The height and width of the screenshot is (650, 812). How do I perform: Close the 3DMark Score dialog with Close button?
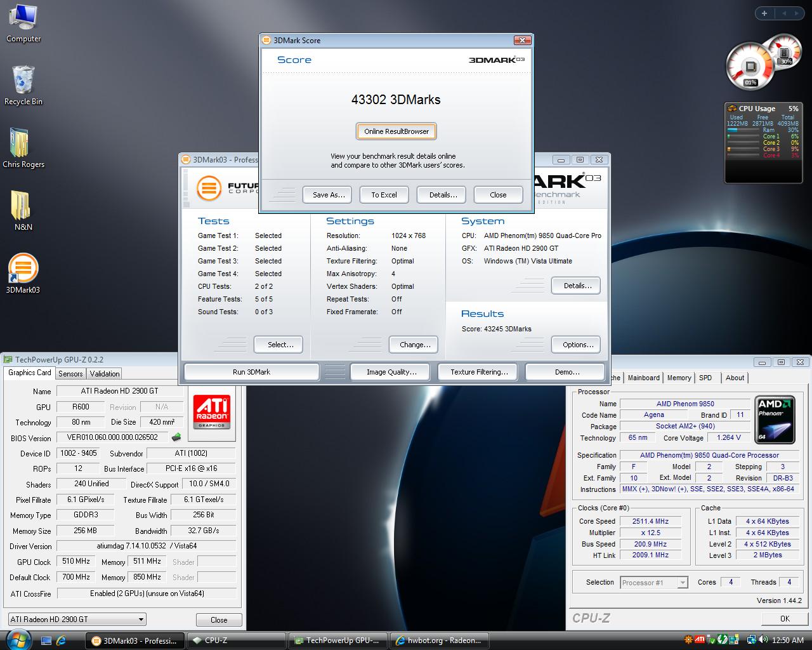(498, 195)
